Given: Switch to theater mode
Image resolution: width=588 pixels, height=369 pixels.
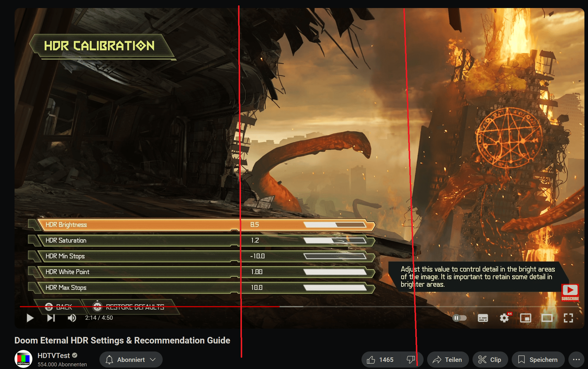Looking at the screenshot, I should [x=547, y=318].
